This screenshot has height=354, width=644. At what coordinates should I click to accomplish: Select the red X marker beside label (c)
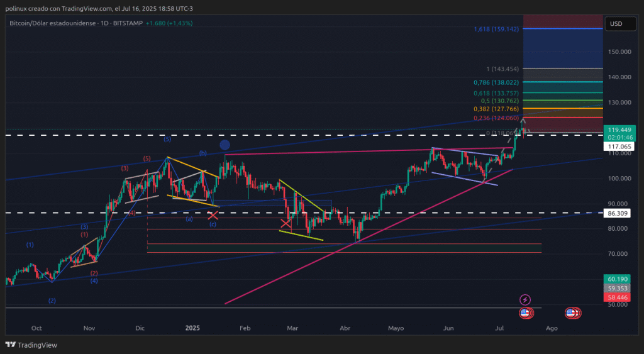(x=213, y=216)
